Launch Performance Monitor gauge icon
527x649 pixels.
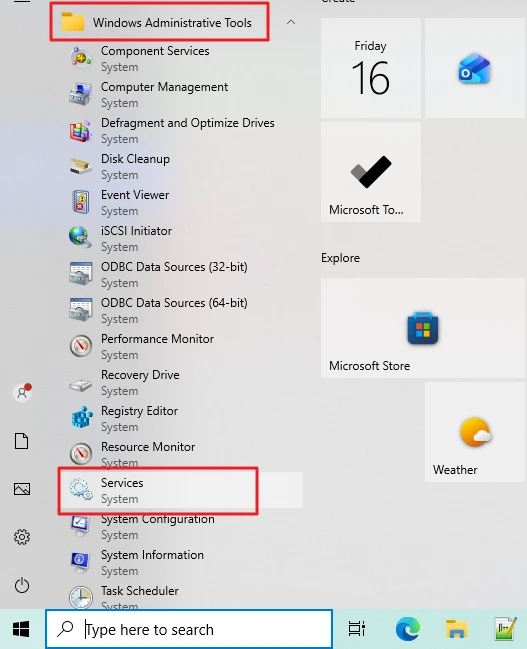click(81, 346)
